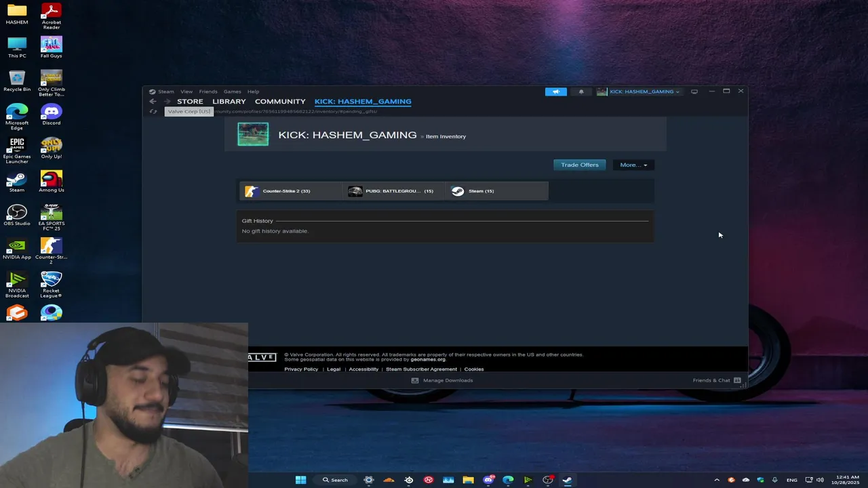Open geonames.org link

click(428, 359)
